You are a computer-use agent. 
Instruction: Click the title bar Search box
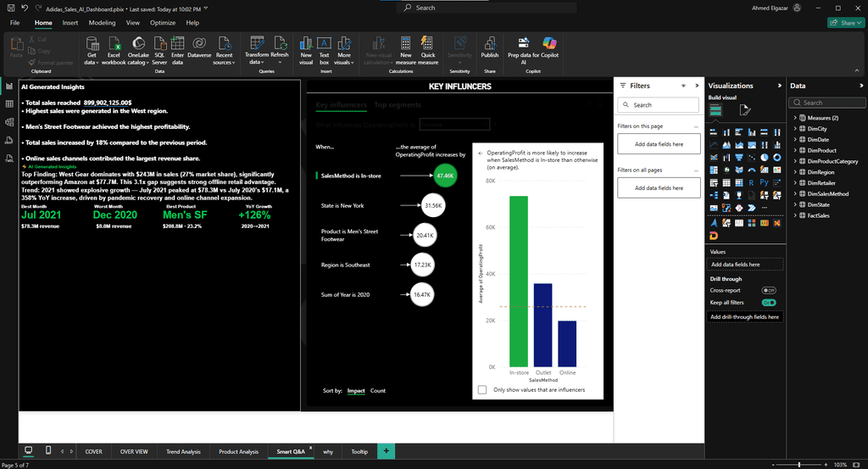[487, 8]
